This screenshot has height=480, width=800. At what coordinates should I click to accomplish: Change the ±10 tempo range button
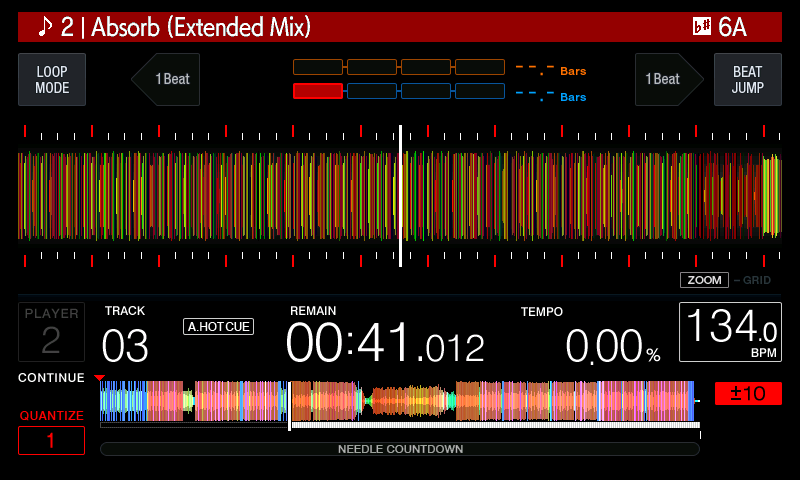click(748, 393)
